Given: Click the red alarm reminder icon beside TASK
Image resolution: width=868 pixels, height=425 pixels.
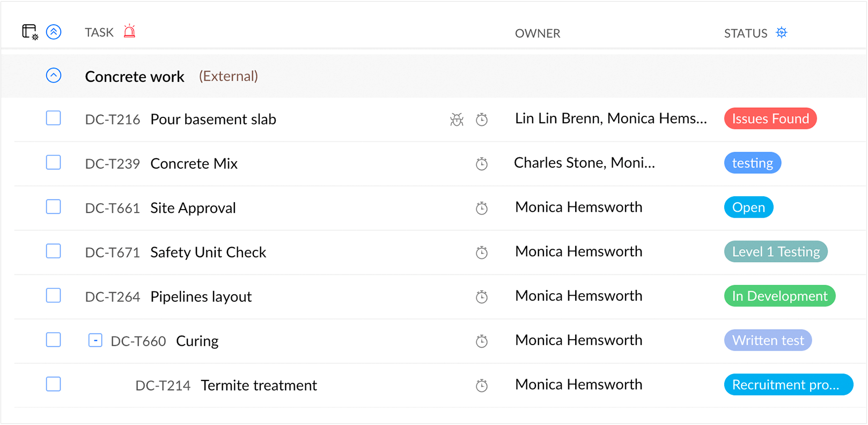Looking at the screenshot, I should [x=129, y=32].
